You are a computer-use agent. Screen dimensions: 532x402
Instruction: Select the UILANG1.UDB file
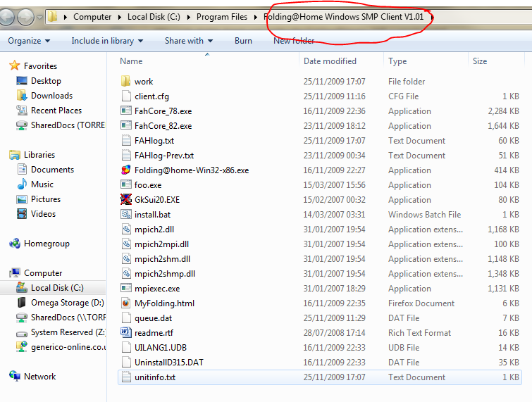coord(161,348)
